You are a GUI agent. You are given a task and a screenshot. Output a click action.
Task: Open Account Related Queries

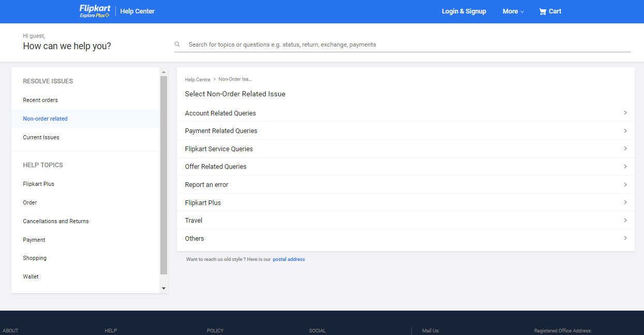click(406, 113)
